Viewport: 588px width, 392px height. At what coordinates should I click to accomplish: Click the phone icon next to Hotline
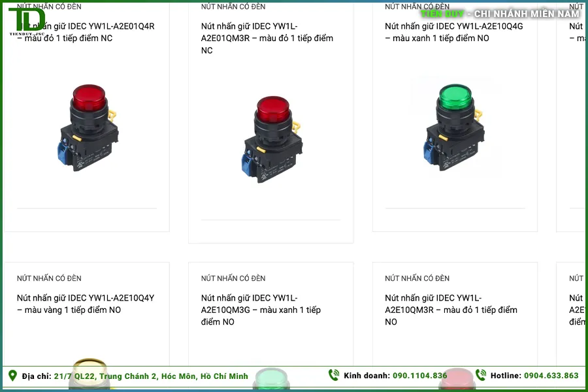481,375
